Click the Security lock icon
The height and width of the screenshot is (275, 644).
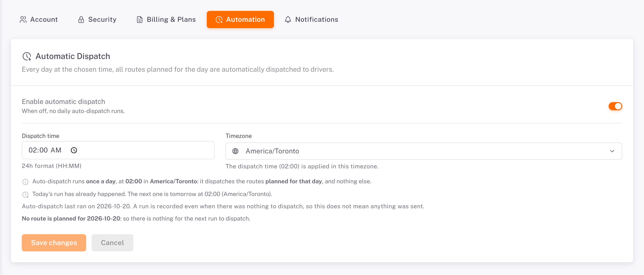coord(81,20)
